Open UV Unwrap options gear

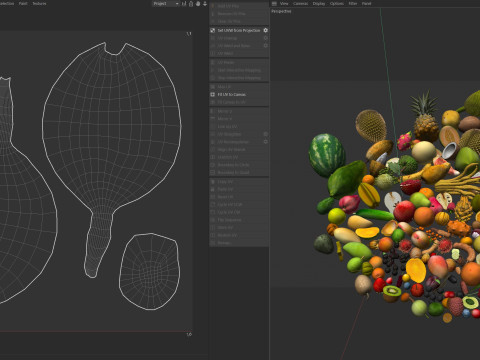coord(265,38)
